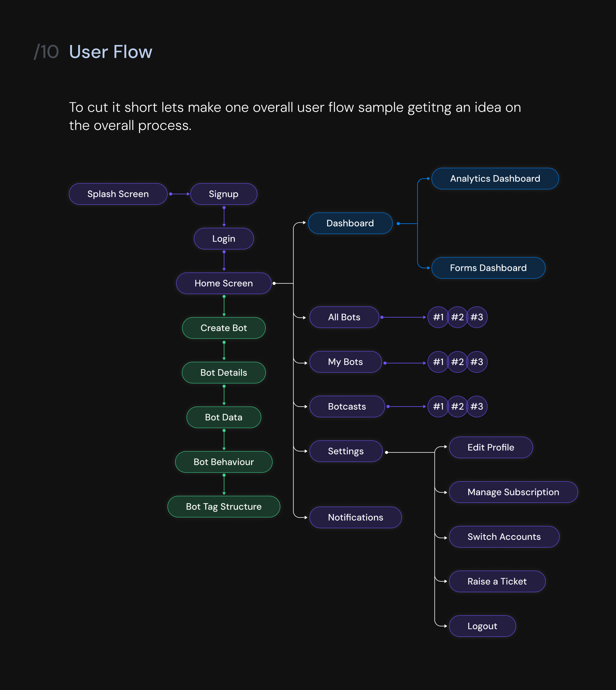
Task: Open the Analytics Dashboard node
Action: 495,179
